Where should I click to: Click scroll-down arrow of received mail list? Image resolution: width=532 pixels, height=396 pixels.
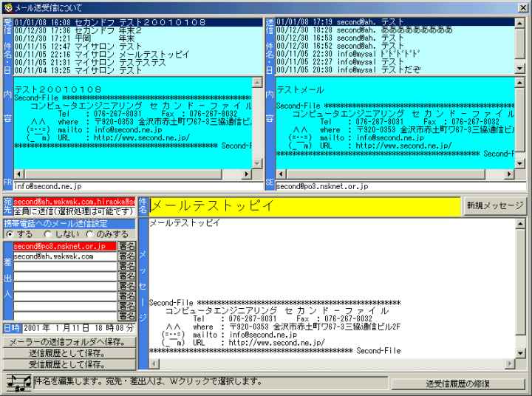tap(258, 69)
